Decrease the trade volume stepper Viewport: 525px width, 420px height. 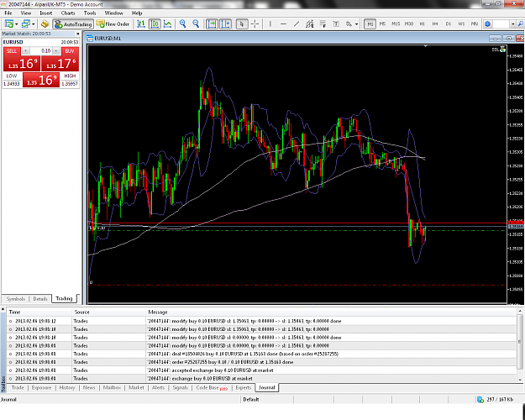point(25,51)
